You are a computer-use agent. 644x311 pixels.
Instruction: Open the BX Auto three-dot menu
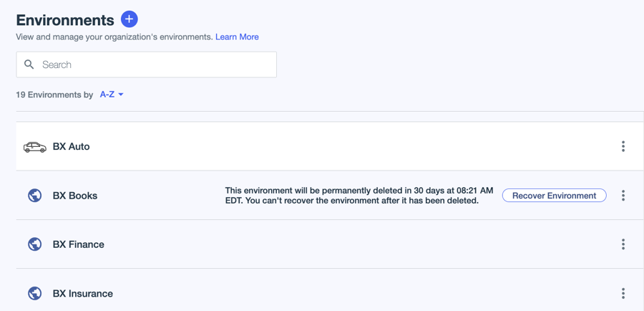[x=623, y=147]
